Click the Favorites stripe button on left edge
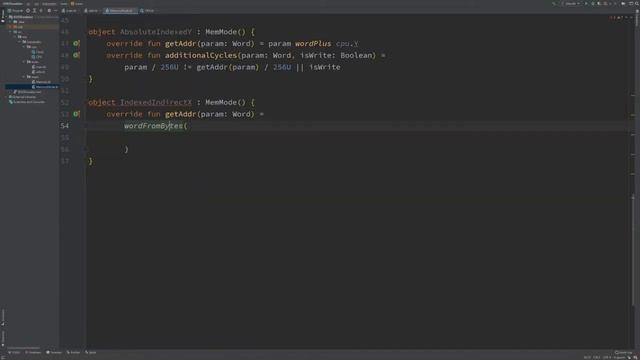 tap(2, 338)
